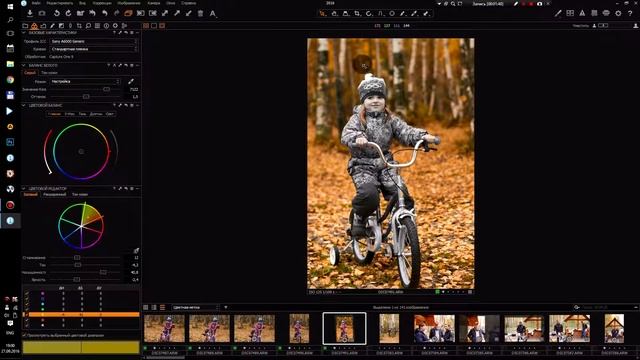Open the white balance Mode dropdown
640x360 pixels.
point(85,81)
